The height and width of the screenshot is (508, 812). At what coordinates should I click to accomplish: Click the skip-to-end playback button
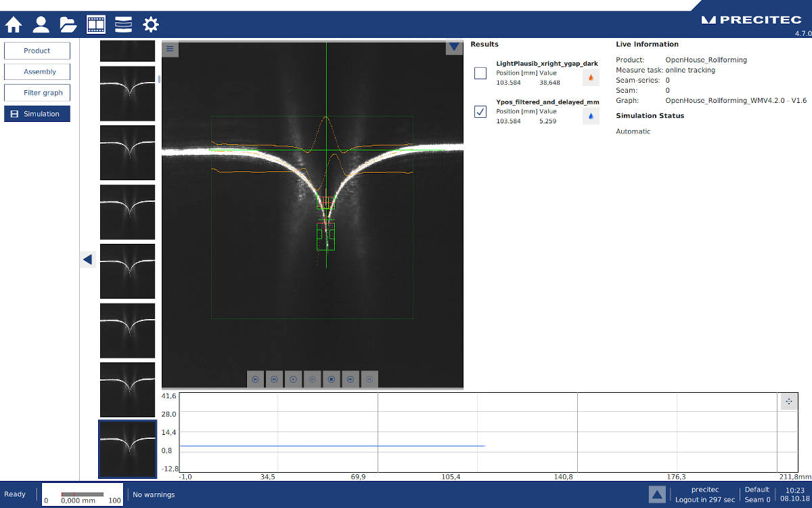(x=369, y=379)
